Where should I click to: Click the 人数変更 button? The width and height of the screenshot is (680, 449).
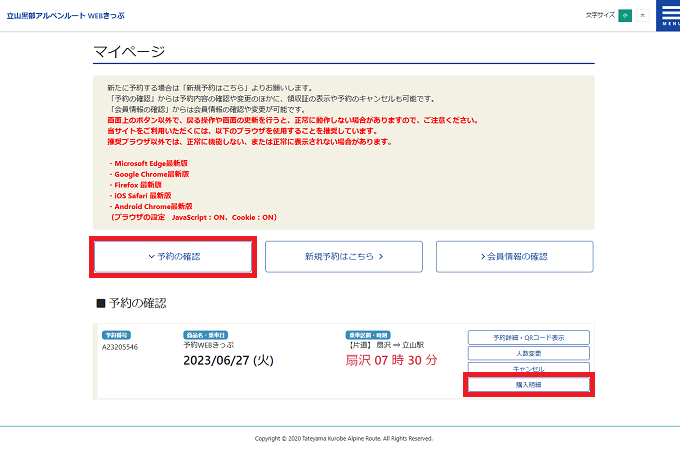[x=528, y=353]
